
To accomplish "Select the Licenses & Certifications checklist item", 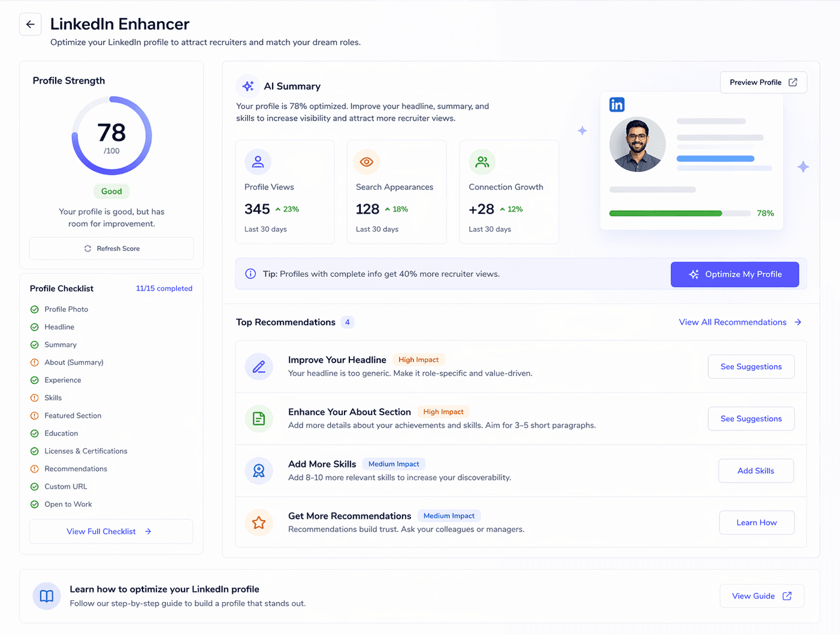I will tap(86, 451).
